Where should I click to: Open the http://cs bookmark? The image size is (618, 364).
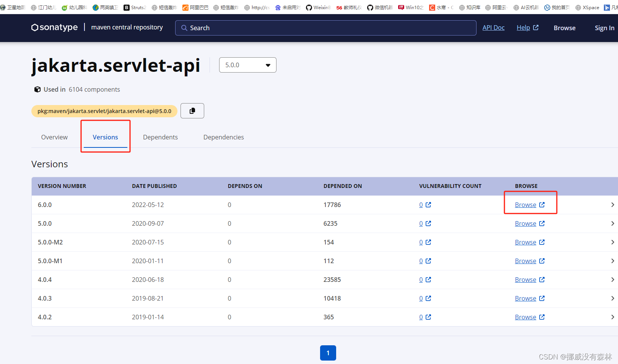click(x=257, y=7)
